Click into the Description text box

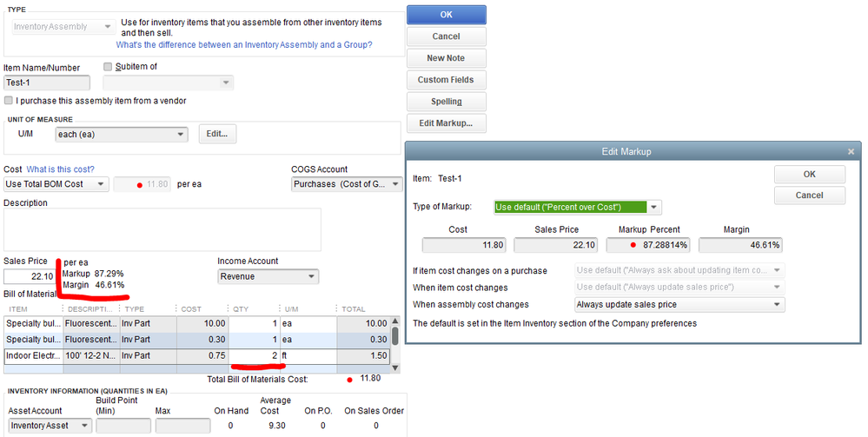(x=162, y=229)
